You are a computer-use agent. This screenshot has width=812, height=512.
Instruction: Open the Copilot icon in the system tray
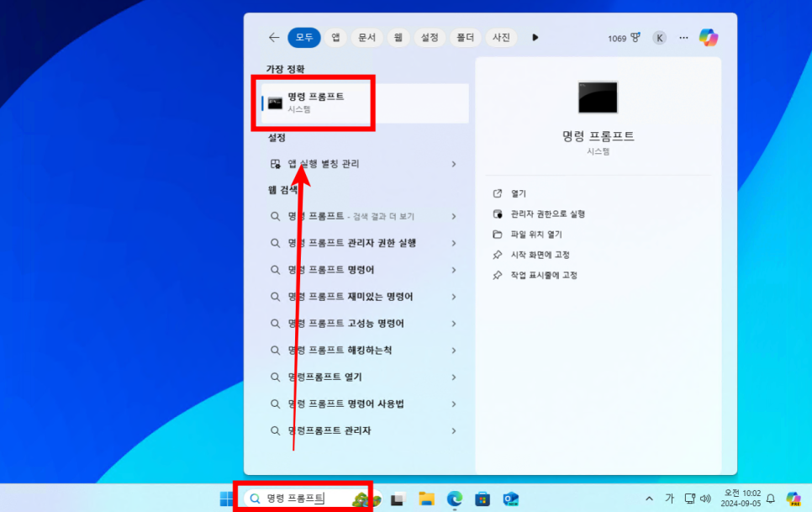(x=794, y=499)
